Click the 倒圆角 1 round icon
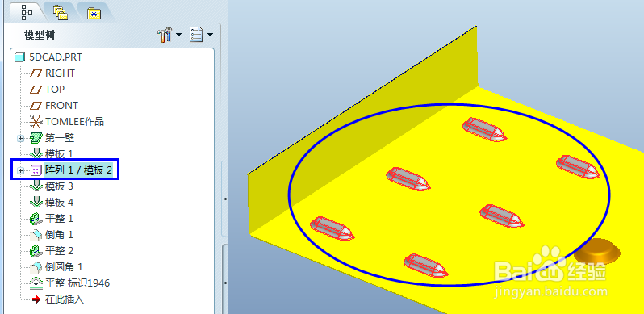Viewport: 644px width, 314px height. pyautogui.click(x=36, y=266)
